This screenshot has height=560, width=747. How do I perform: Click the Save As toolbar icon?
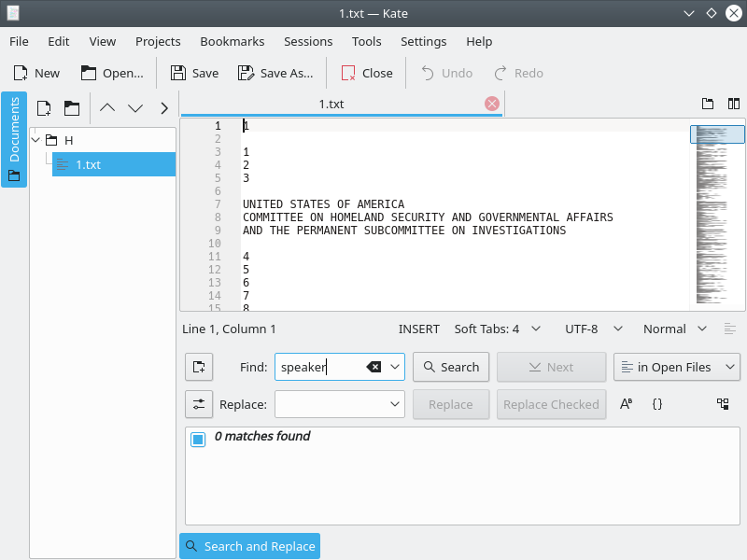pyautogui.click(x=246, y=74)
